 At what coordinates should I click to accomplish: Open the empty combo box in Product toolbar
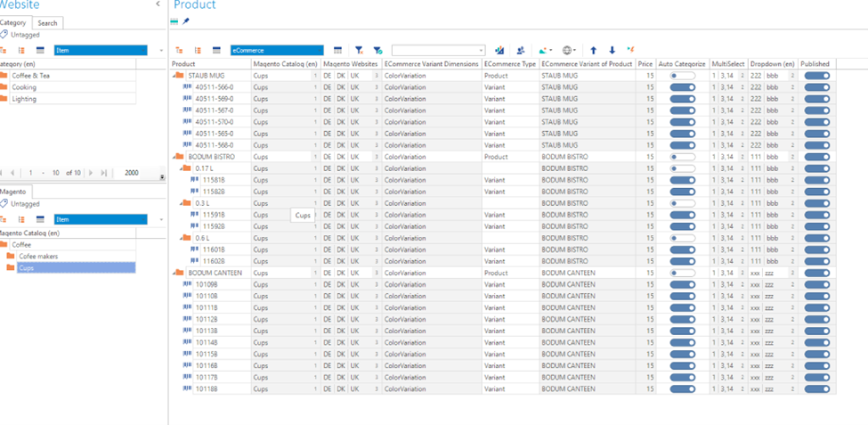click(x=438, y=50)
